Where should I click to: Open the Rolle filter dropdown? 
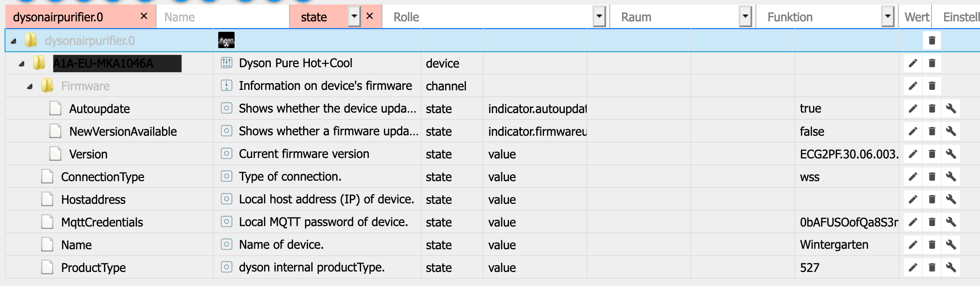point(599,17)
